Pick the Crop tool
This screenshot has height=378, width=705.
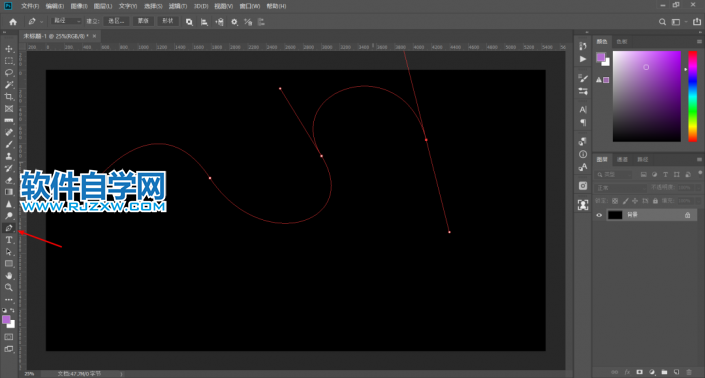9,96
